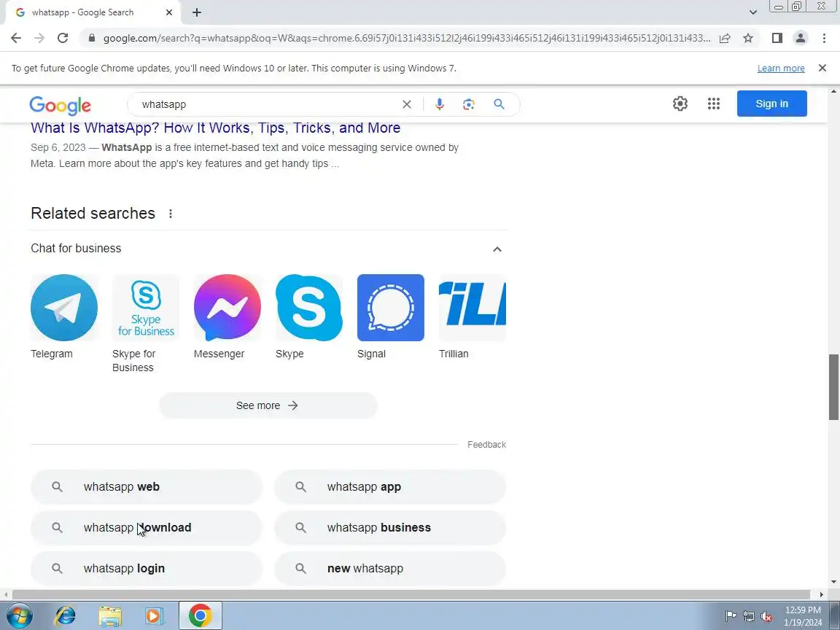Go back to the previous page
This screenshot has height=630, width=840.
16,38
